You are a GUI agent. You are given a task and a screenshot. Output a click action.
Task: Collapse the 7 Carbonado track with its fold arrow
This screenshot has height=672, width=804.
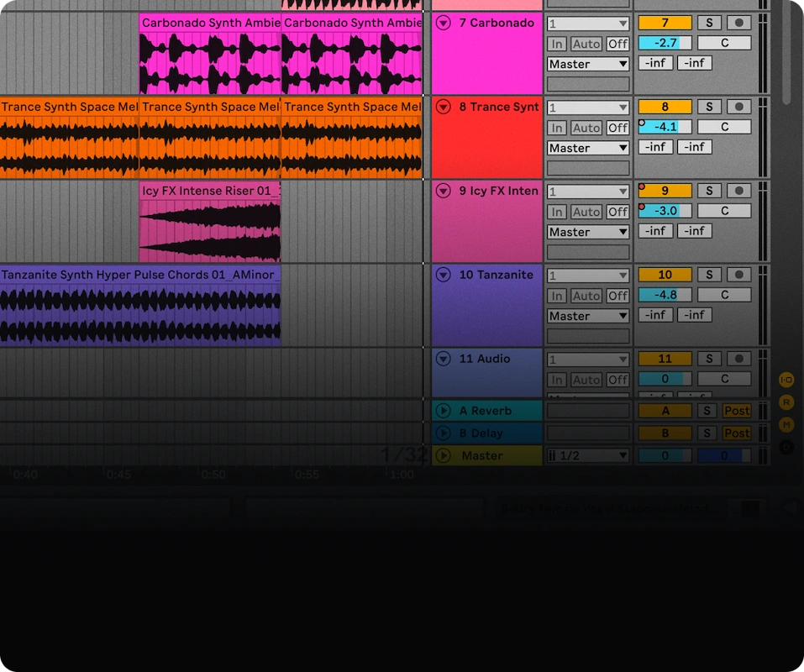(443, 23)
